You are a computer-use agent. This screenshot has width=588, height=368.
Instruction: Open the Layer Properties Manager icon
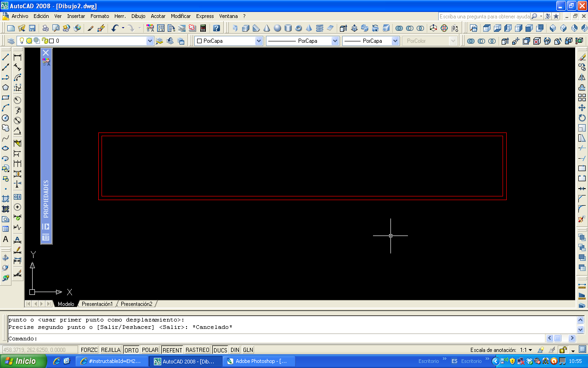tap(11, 41)
